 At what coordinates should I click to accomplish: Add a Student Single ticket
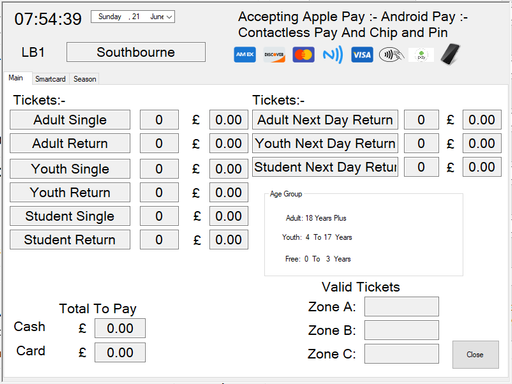(x=70, y=216)
